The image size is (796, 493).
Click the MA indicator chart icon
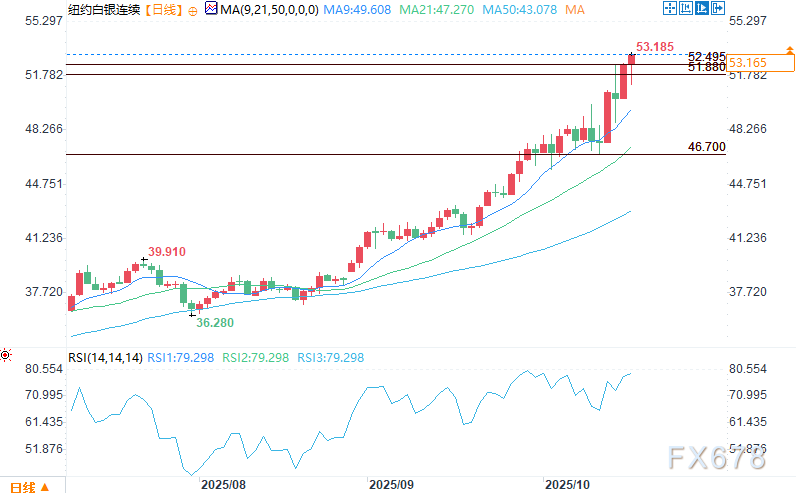[208, 9]
